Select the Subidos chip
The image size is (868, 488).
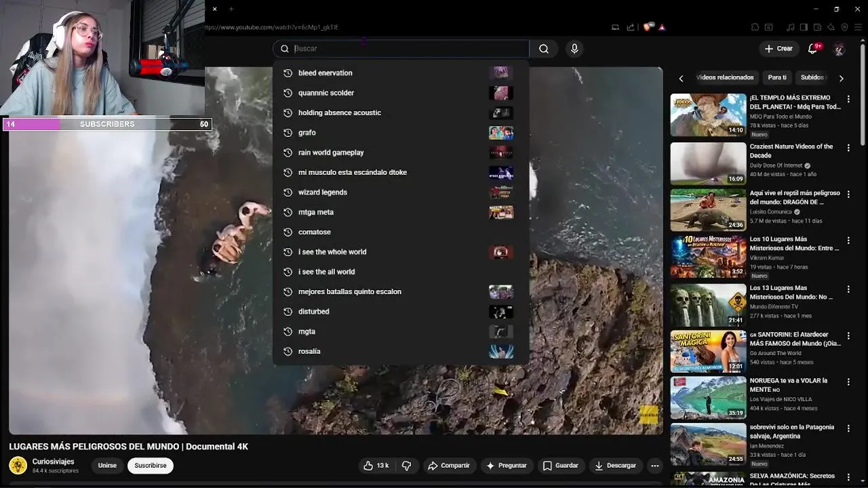click(812, 78)
